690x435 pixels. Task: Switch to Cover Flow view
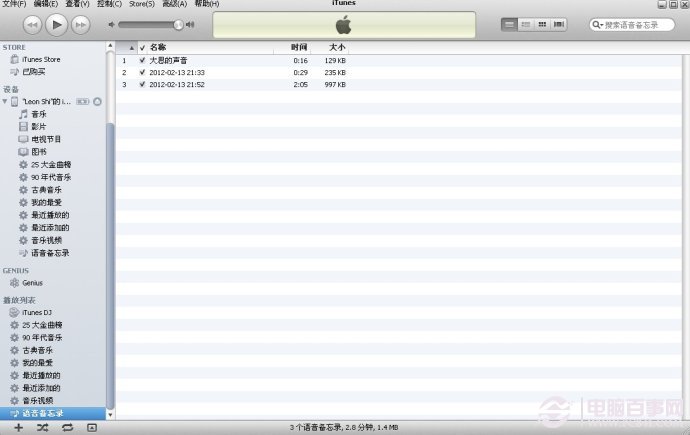pos(559,25)
